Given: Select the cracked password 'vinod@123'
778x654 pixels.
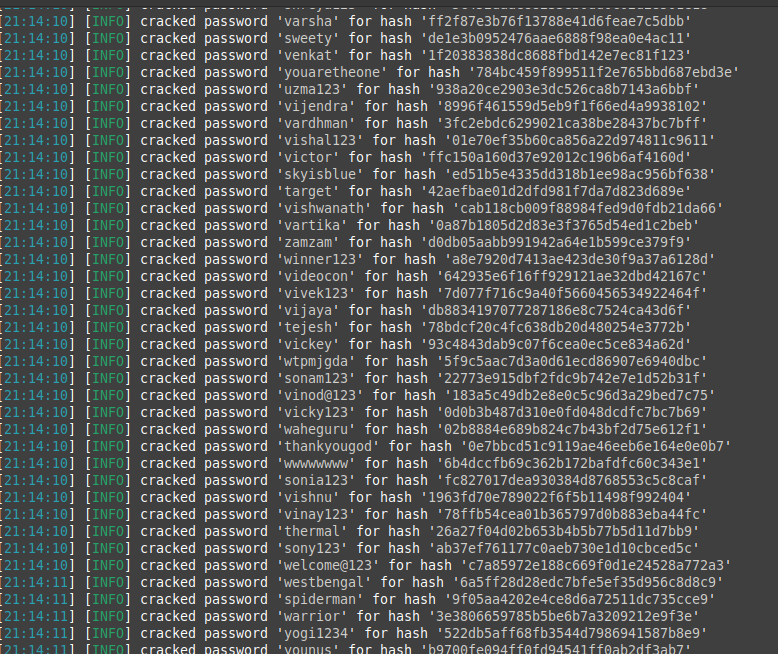Looking at the screenshot, I should (x=320, y=395).
